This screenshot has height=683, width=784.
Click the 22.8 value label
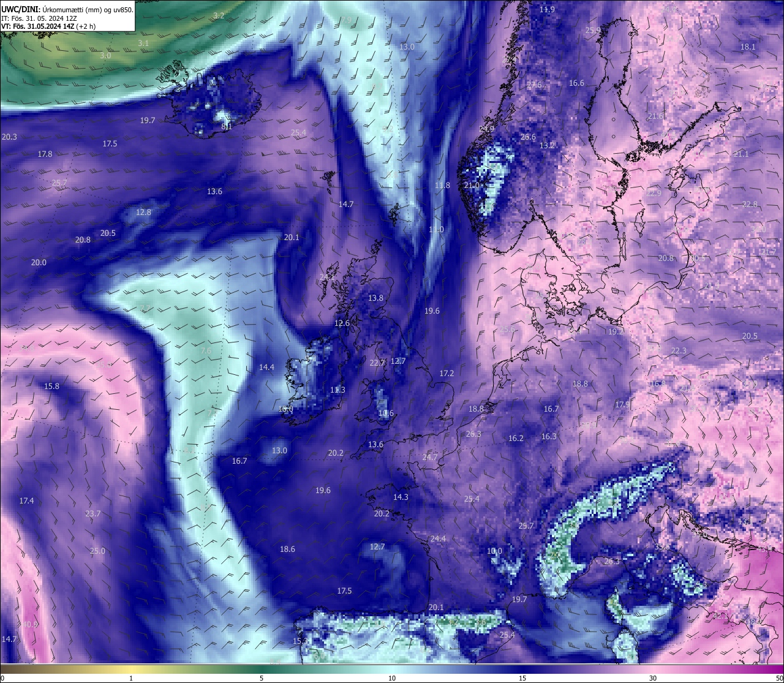click(750, 205)
